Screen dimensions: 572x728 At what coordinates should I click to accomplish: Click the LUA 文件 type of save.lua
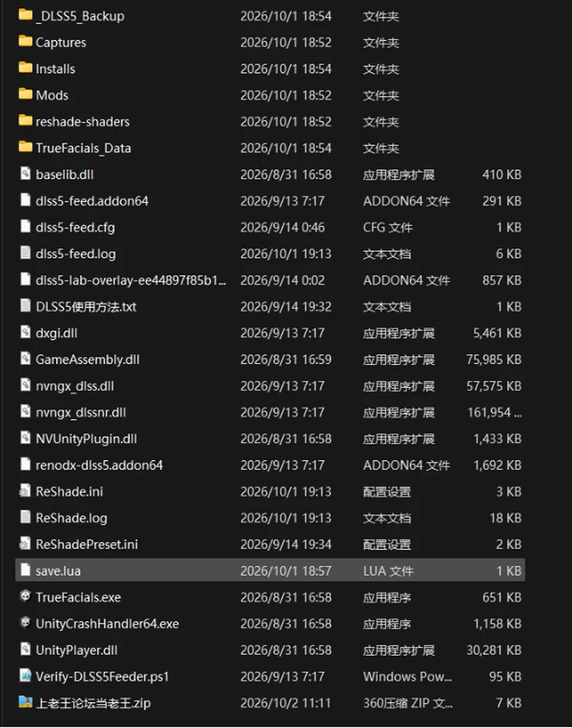tap(388, 570)
